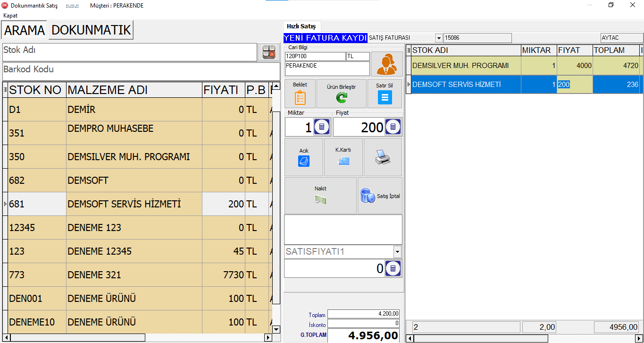Click the Stok Adı search field
Image resolution: width=644 pixels, height=343 pixels.
click(x=129, y=52)
